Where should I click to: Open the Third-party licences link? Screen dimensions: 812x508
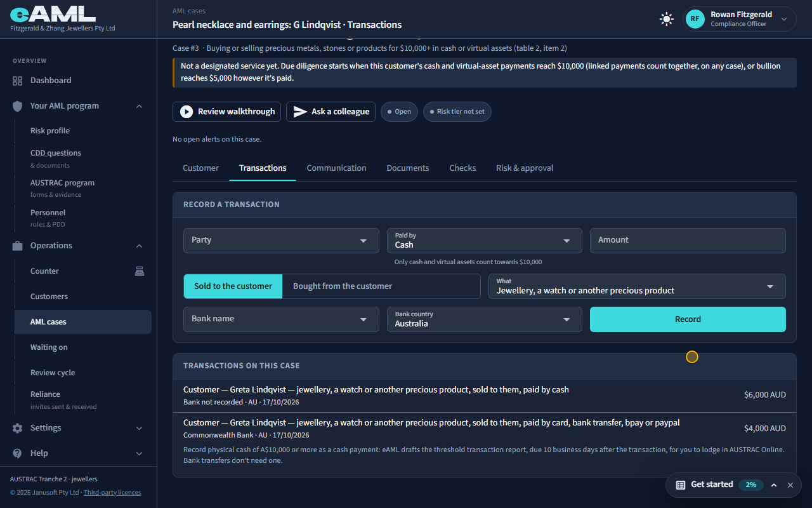[112, 493]
